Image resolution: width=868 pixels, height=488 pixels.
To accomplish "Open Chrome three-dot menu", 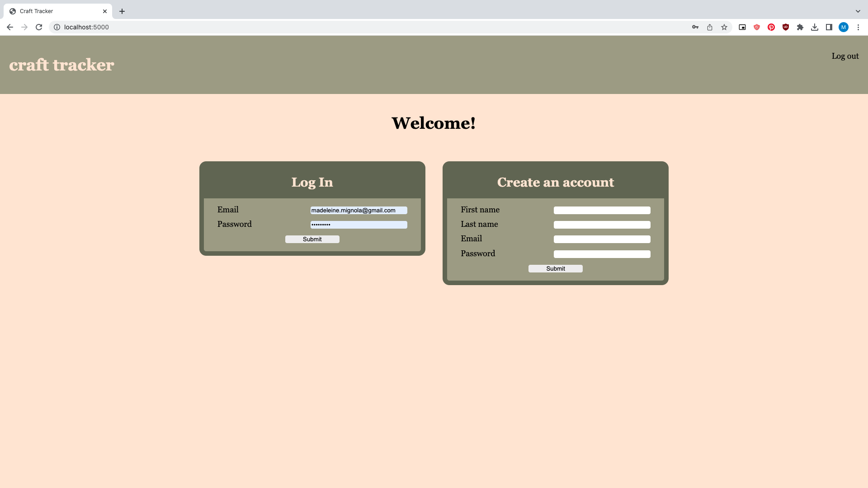I will [858, 27].
